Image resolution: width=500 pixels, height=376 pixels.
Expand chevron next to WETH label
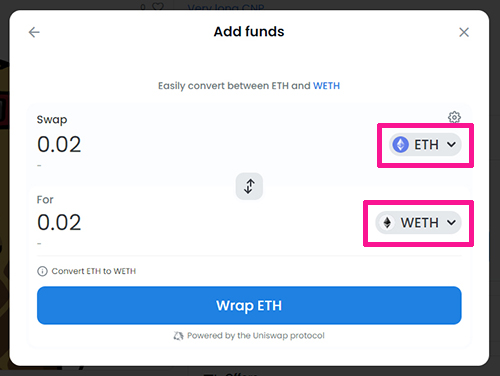(451, 222)
